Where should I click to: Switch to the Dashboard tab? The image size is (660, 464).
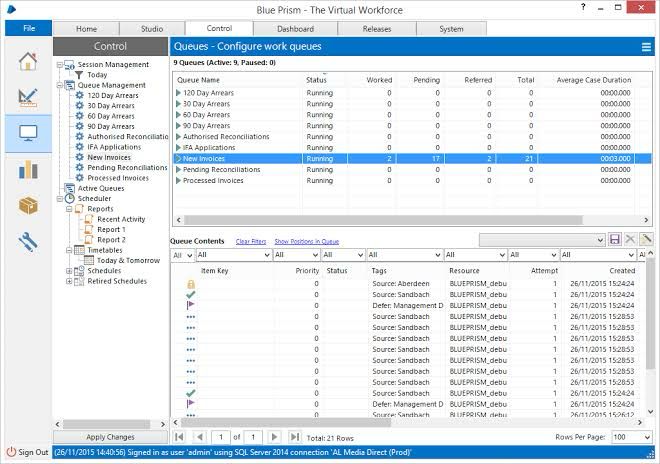[295, 29]
